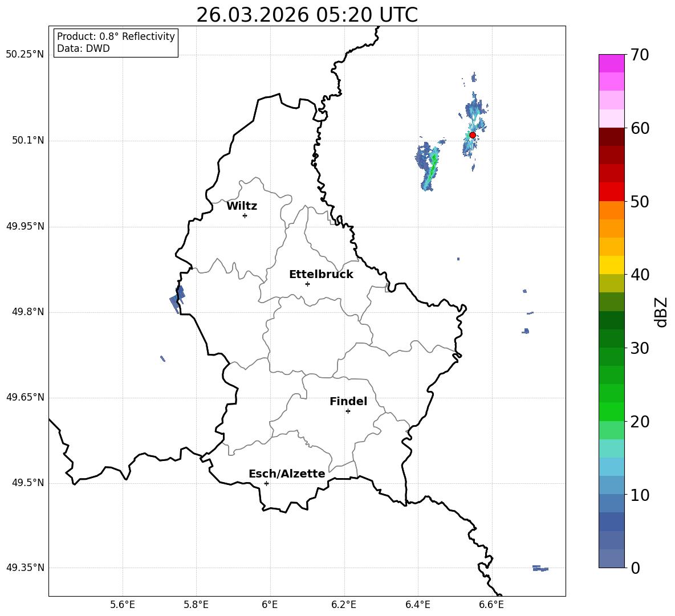Click the 50.25°N latitude label

point(25,55)
